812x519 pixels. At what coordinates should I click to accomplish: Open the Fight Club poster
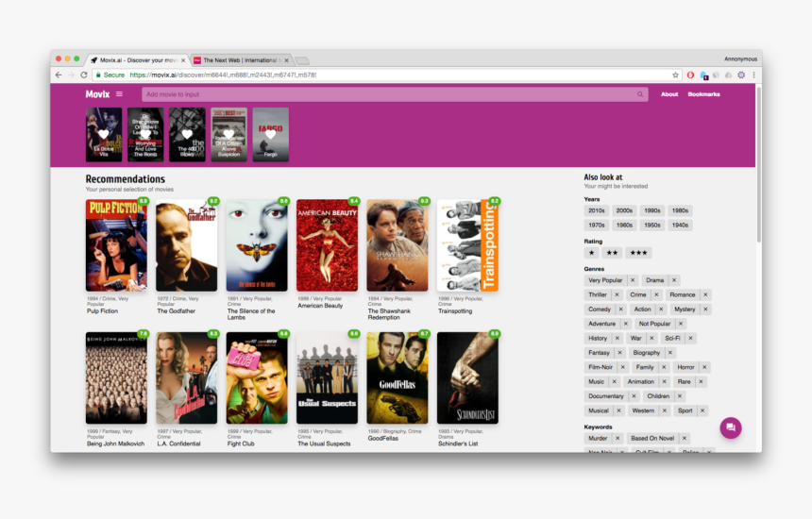tap(257, 377)
